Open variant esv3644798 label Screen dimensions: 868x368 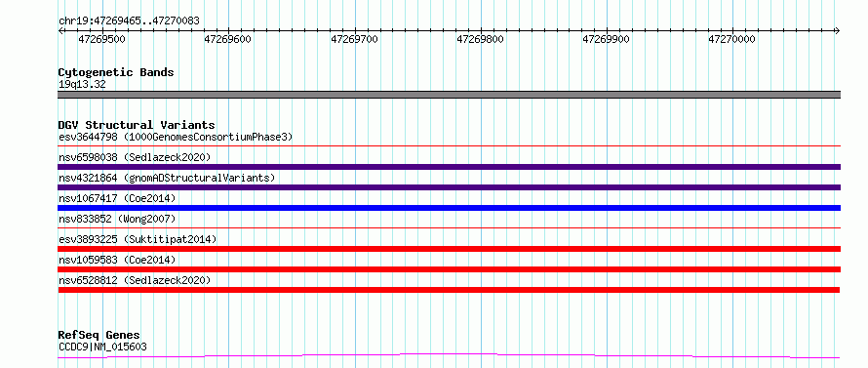point(176,137)
